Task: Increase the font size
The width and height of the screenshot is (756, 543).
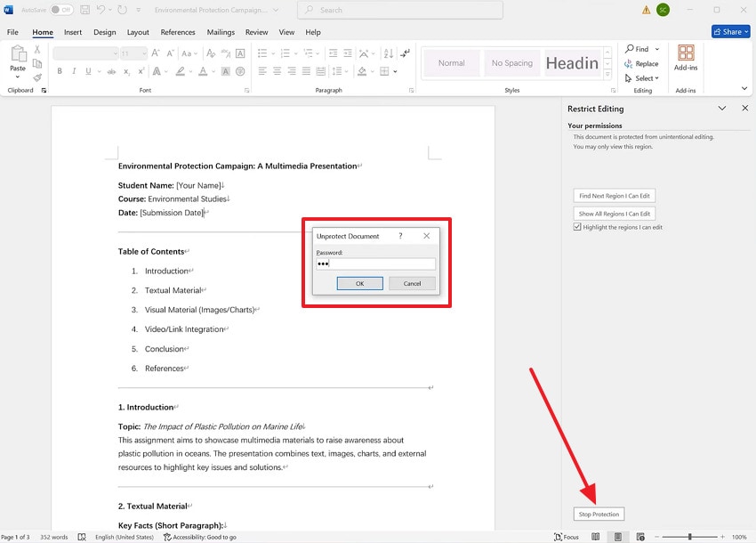Action: 156,53
